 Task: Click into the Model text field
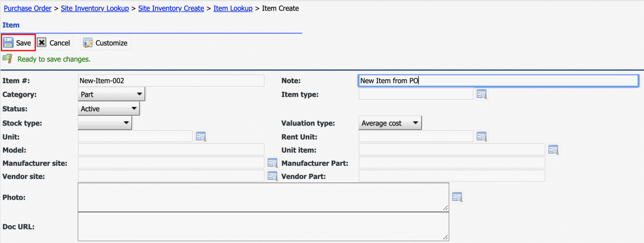pyautogui.click(x=171, y=150)
